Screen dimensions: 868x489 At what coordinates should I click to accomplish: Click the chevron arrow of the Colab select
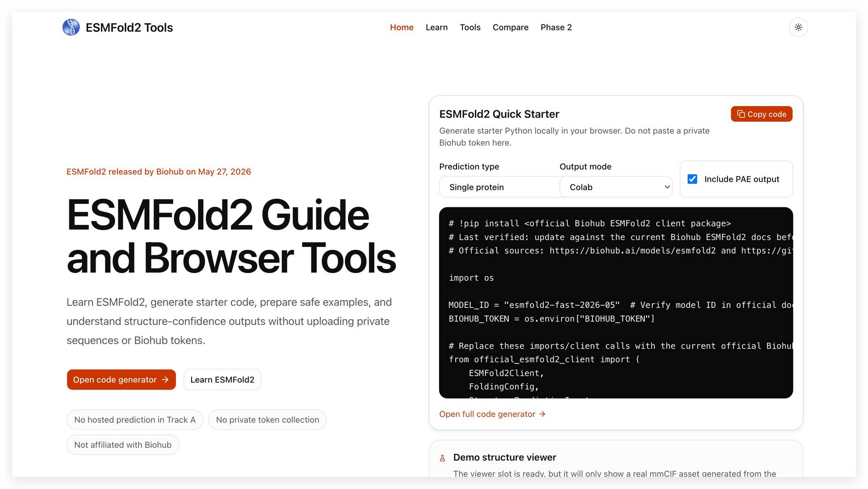pyautogui.click(x=667, y=187)
